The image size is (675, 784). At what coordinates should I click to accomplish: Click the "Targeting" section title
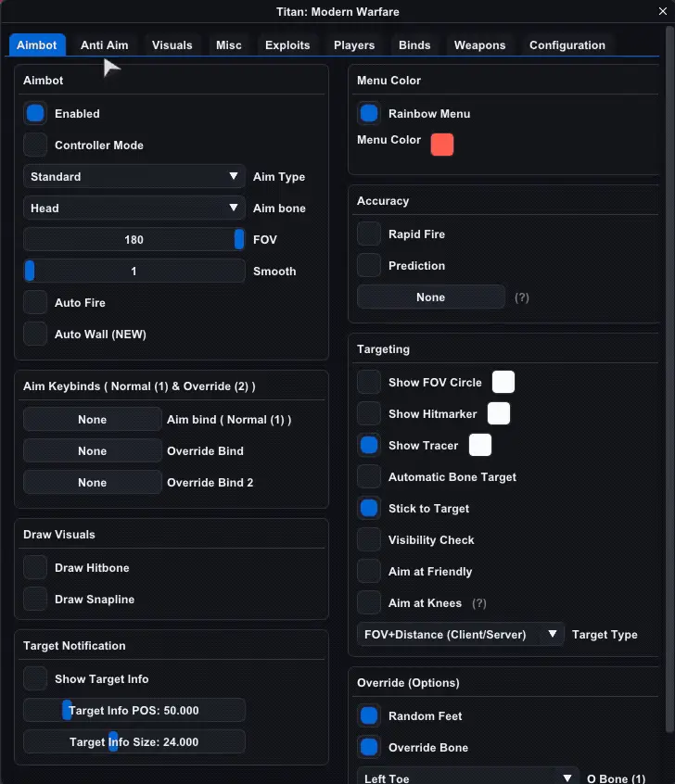(383, 349)
